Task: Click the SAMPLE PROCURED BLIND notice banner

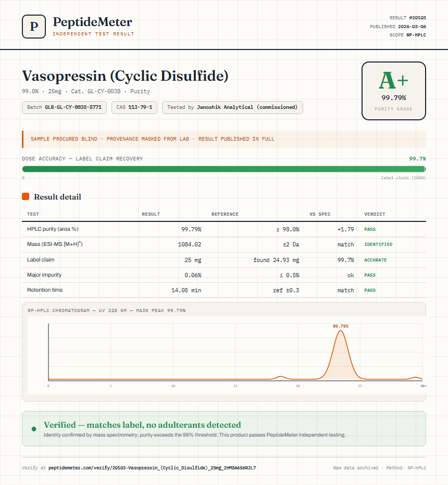Action: click(224, 139)
